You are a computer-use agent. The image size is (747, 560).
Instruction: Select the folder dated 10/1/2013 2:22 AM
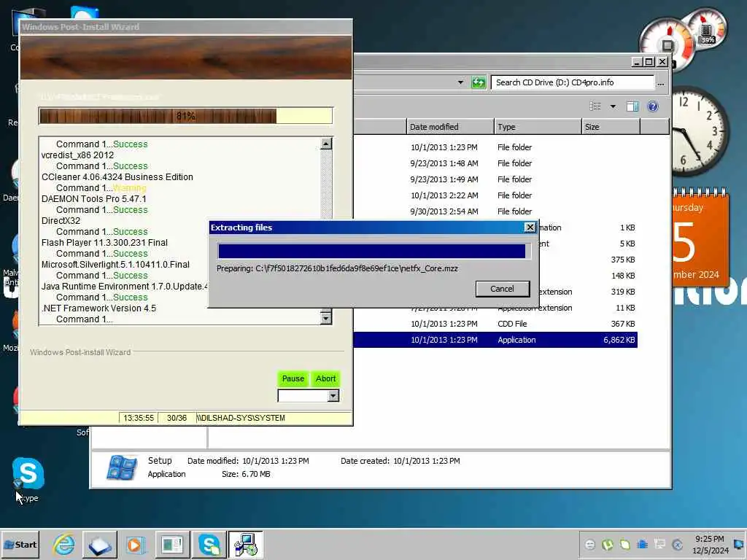tap(495, 195)
